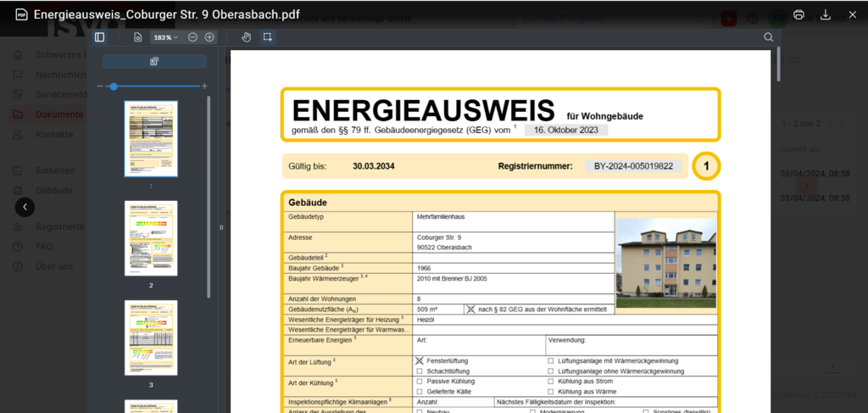Click the thumbnail size slider track
The width and height of the screenshot is (868, 413).
coord(153,87)
